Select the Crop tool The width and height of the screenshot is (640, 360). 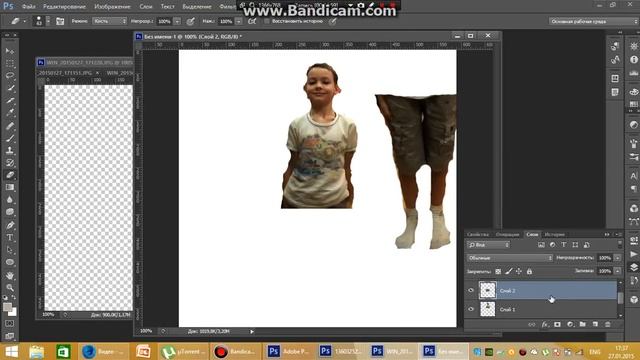coord(10,101)
